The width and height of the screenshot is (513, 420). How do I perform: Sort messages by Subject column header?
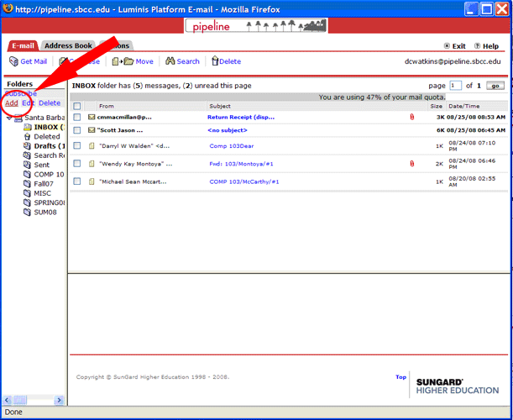pyautogui.click(x=220, y=107)
